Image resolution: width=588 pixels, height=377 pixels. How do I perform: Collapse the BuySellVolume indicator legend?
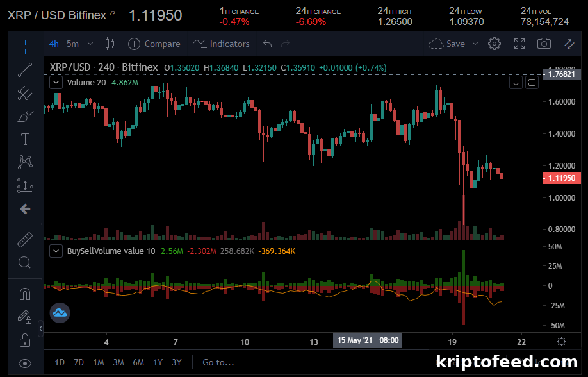56,251
